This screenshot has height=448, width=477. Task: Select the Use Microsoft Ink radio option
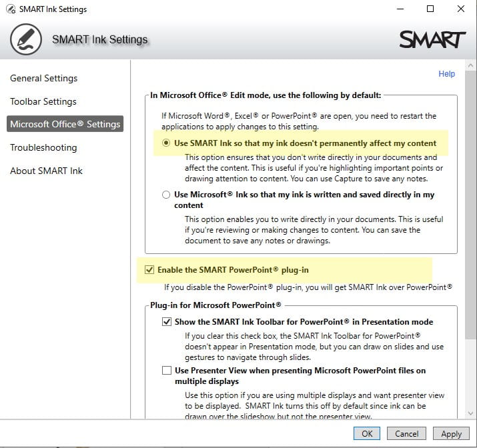(x=166, y=195)
